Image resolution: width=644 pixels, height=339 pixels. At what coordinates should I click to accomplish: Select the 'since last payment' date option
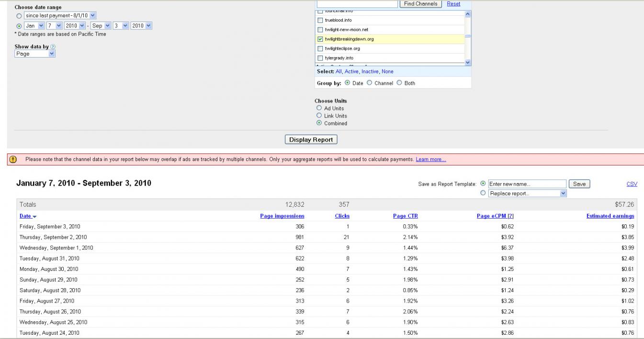click(19, 17)
